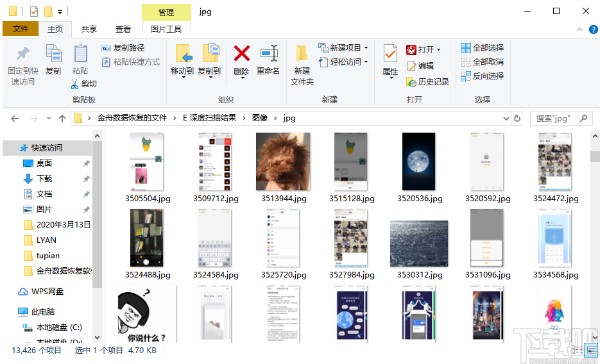Click breadcrumb E 深度扫描结果
The height and width of the screenshot is (364, 600).
[209, 118]
